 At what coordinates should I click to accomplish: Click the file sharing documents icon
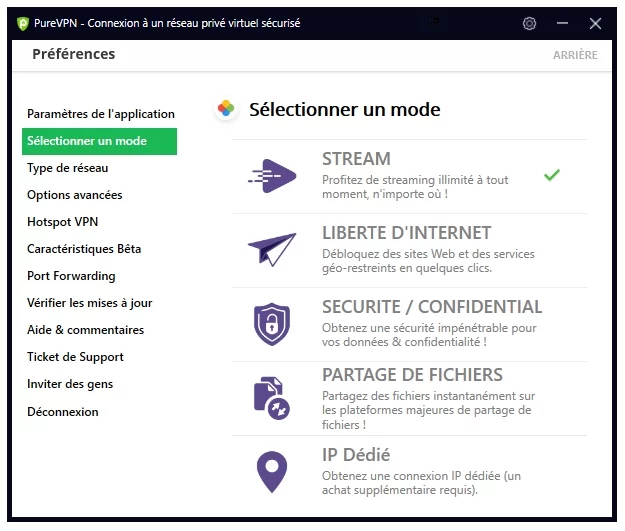click(272, 398)
